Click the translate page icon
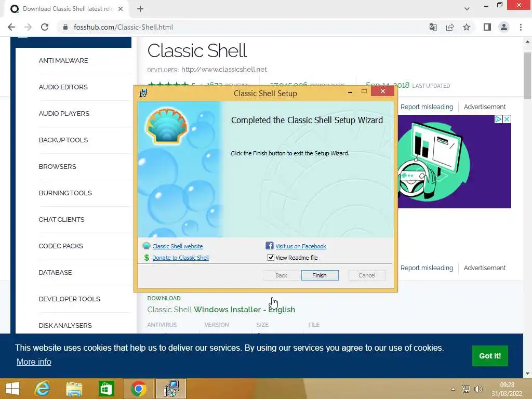 pyautogui.click(x=433, y=27)
